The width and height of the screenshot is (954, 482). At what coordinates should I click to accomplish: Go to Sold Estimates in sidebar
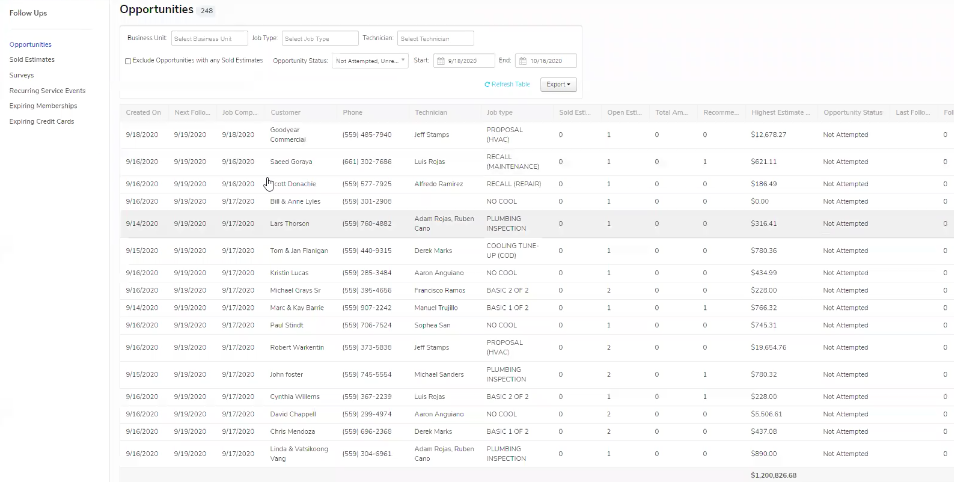[x=32, y=60]
